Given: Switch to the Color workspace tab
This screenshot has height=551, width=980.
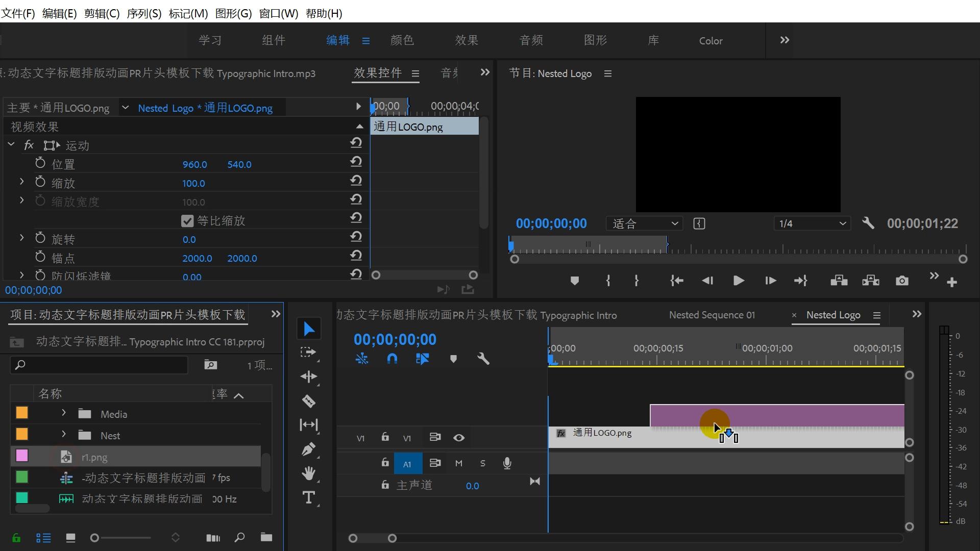Looking at the screenshot, I should tap(710, 41).
